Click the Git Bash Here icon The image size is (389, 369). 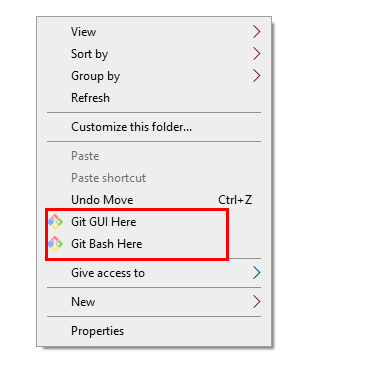(55, 244)
